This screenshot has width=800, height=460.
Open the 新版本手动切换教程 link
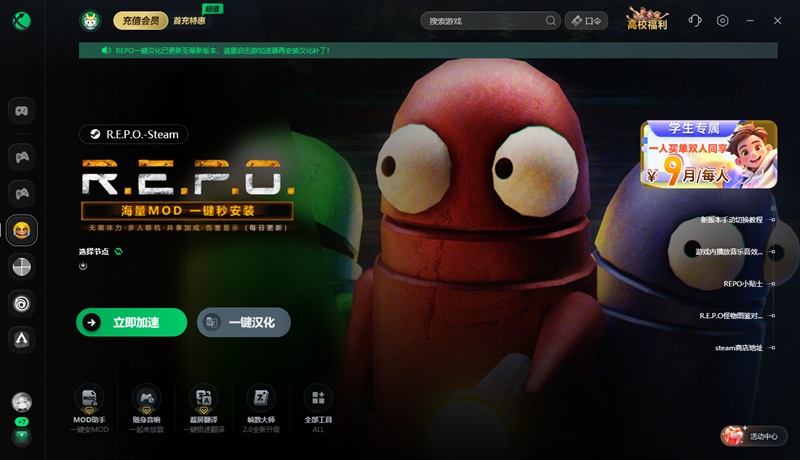(x=731, y=219)
